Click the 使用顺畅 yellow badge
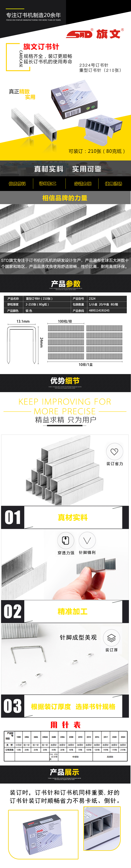131x868 pixels. point(113,184)
